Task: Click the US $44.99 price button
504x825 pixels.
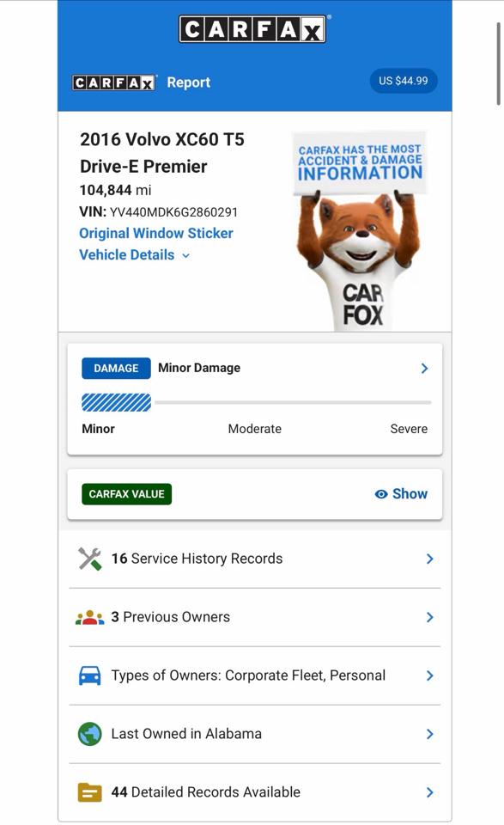Action: pos(403,81)
